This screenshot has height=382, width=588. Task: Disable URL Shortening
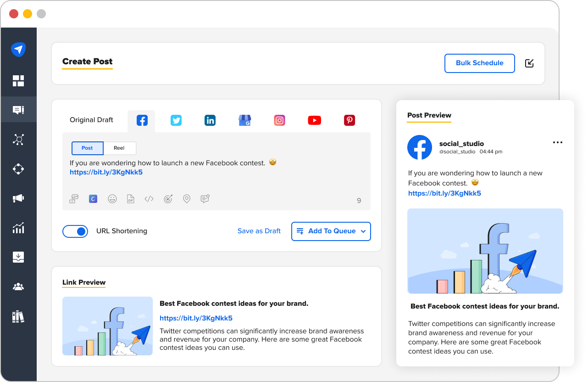[x=75, y=231]
